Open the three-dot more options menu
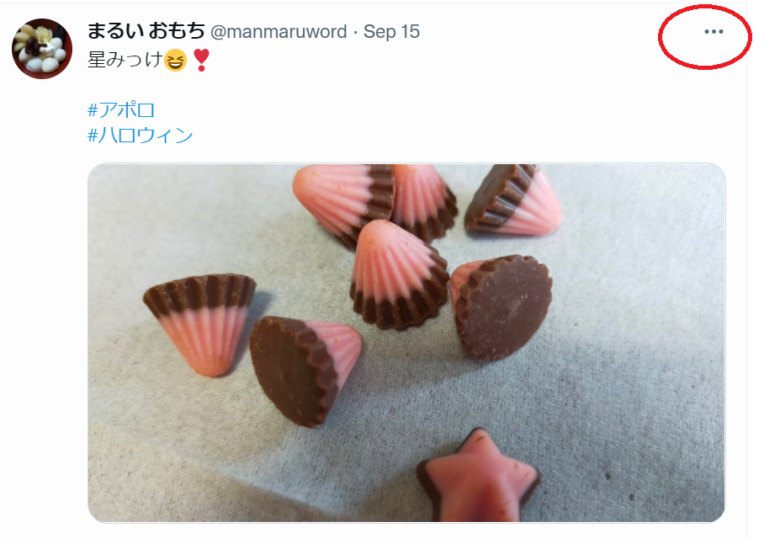The height and width of the screenshot is (538, 780). [713, 32]
